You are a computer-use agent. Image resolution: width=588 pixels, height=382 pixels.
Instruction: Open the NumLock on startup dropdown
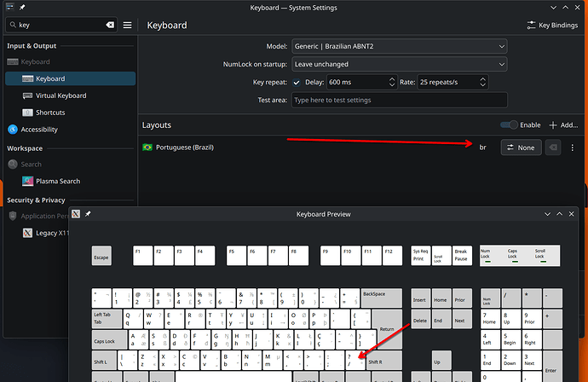pyautogui.click(x=399, y=64)
